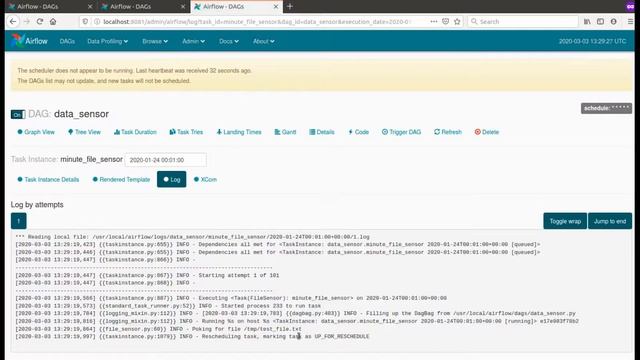Open Firefox account icon
Viewport: 640px width, 360px height.
613,22
